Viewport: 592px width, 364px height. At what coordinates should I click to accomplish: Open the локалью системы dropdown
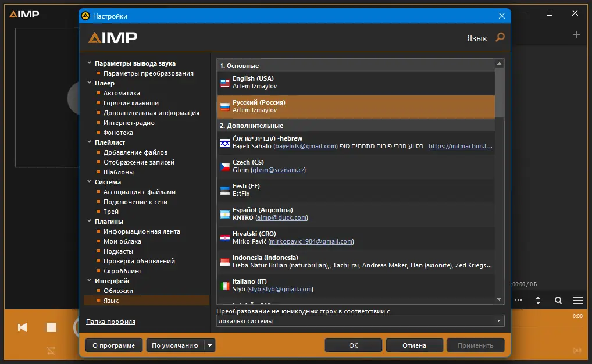tap(360, 321)
